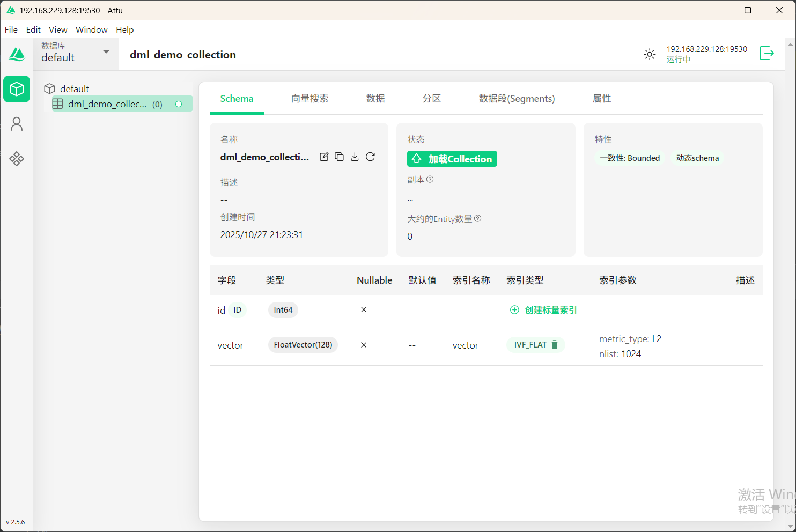Switch to the 属性 tab
Viewport: 796px width, 532px height.
pos(602,99)
